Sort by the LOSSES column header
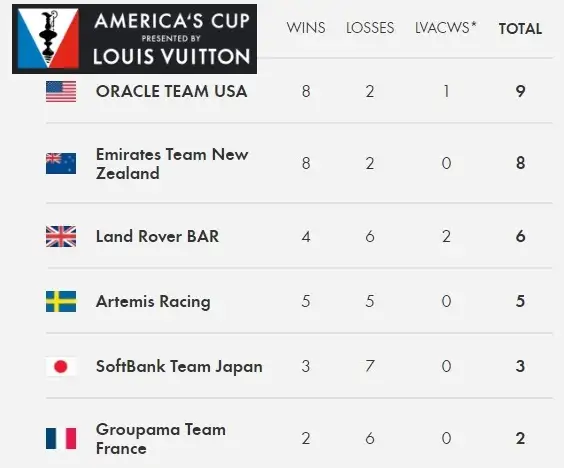Screen dimensions: 564x468 (370, 28)
